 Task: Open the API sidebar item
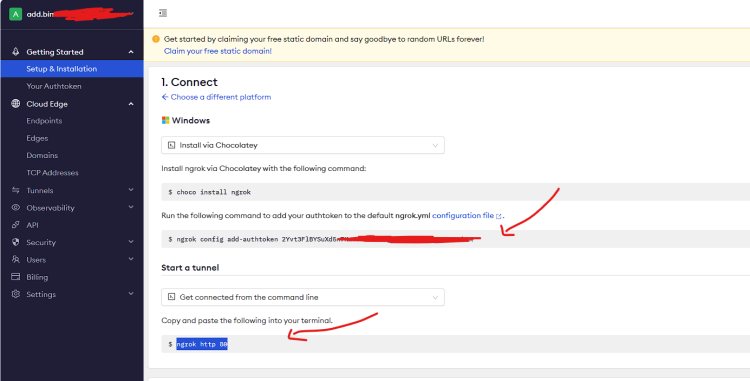[33, 225]
